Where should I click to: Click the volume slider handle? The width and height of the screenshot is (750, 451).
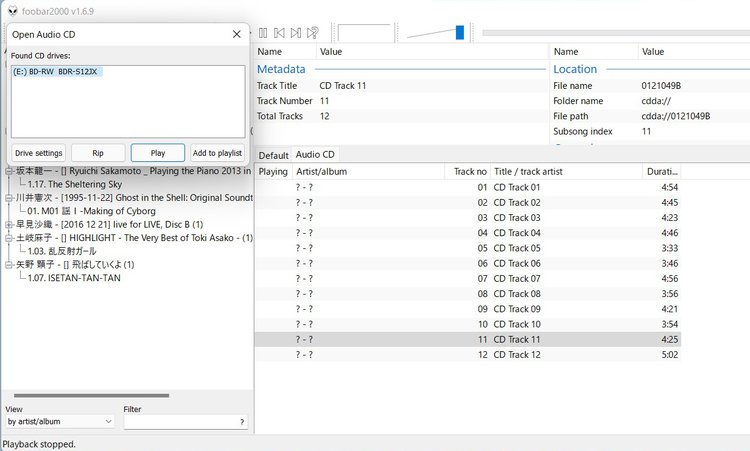tap(460, 33)
